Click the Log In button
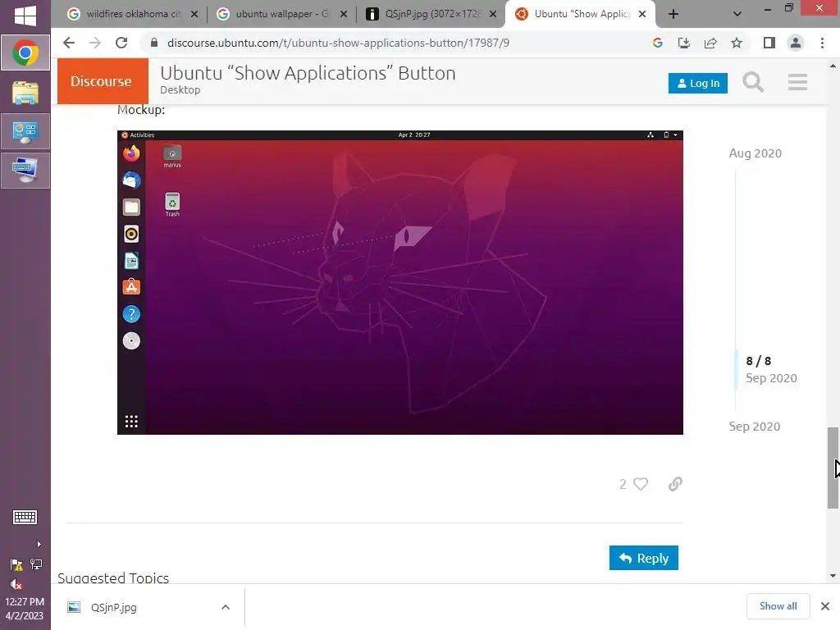This screenshot has width=840, height=630. tap(697, 83)
